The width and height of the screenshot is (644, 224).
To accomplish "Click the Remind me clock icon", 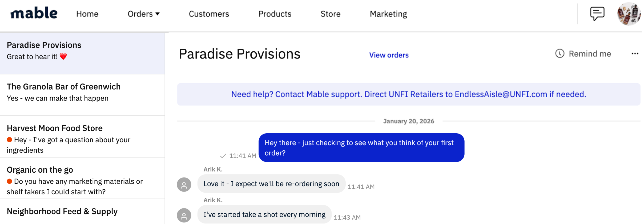I will pos(560,53).
